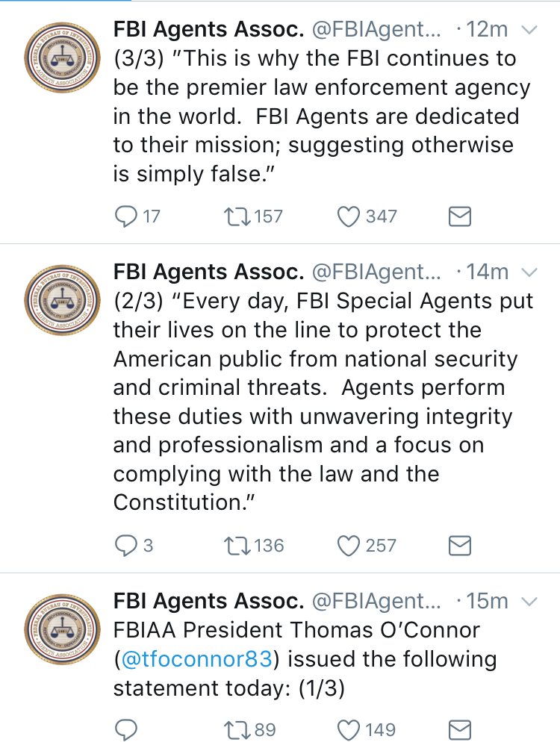The width and height of the screenshot is (560, 742).
Task: Like the tweet with 257 likes
Action: click(x=349, y=546)
